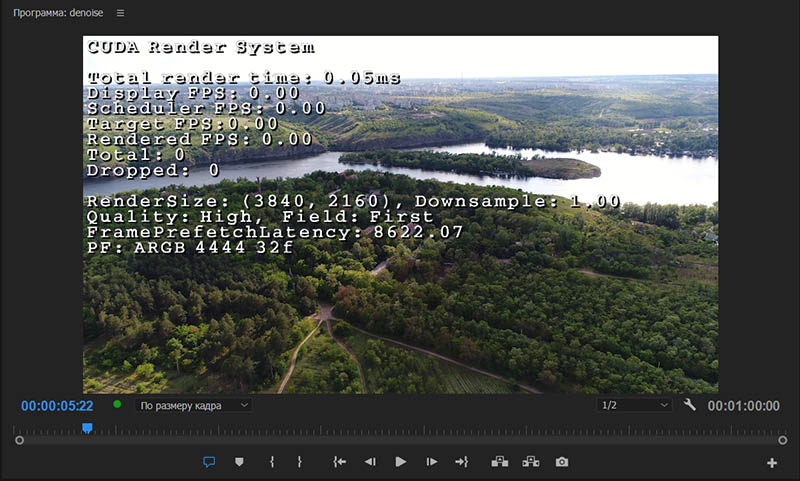Click the Add Marker speech bubble icon

[209, 462]
